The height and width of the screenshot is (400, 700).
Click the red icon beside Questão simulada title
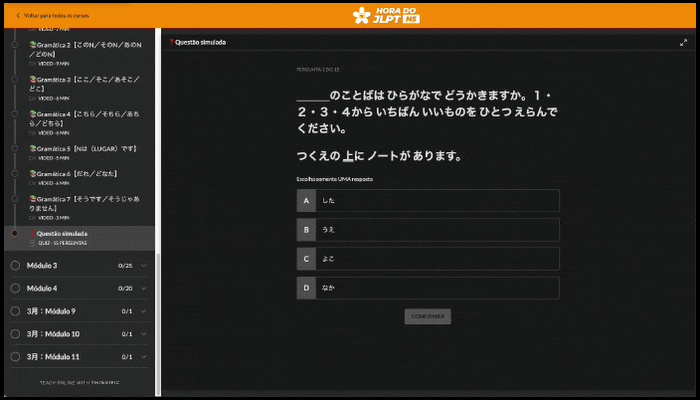[171, 42]
